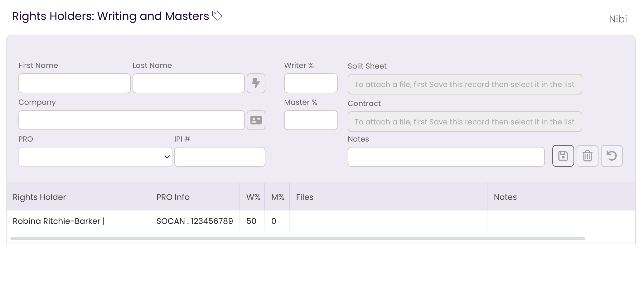Select the Robina Ritchie-Barker row
Screen dimensions: 644x305
tap(321, 221)
